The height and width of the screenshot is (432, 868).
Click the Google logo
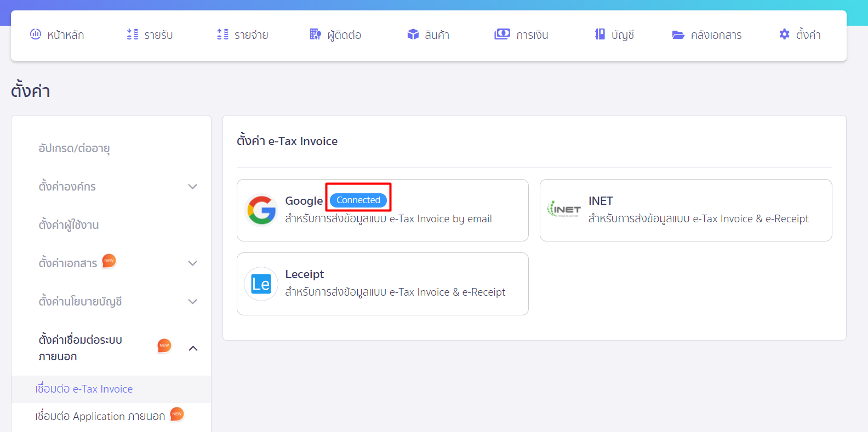(x=261, y=210)
